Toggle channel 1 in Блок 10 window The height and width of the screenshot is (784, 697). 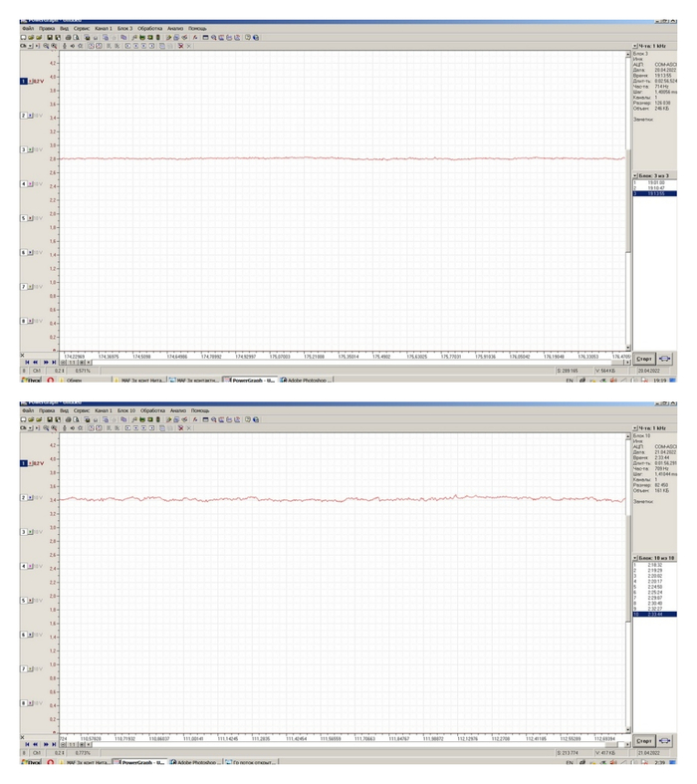coord(24,463)
